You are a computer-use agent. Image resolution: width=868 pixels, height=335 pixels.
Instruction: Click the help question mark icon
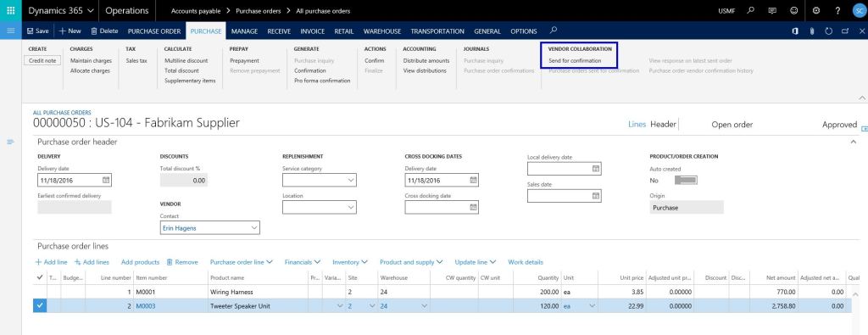(x=837, y=10)
